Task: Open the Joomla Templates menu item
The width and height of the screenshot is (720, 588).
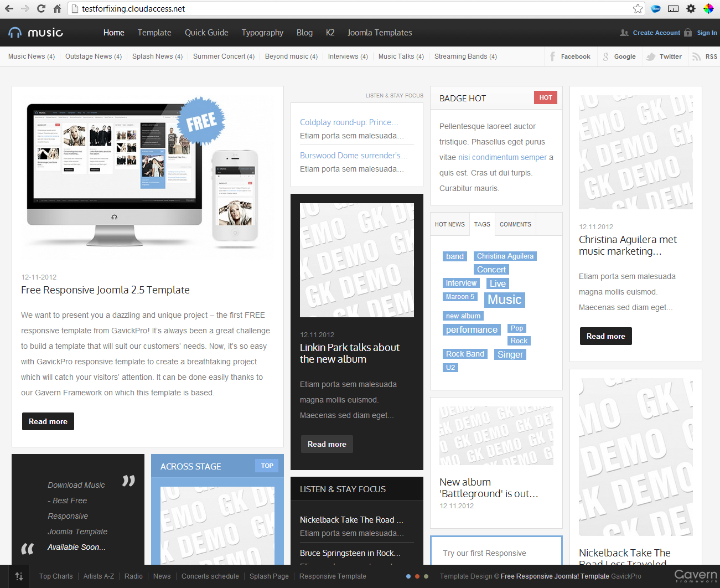Action: click(380, 33)
